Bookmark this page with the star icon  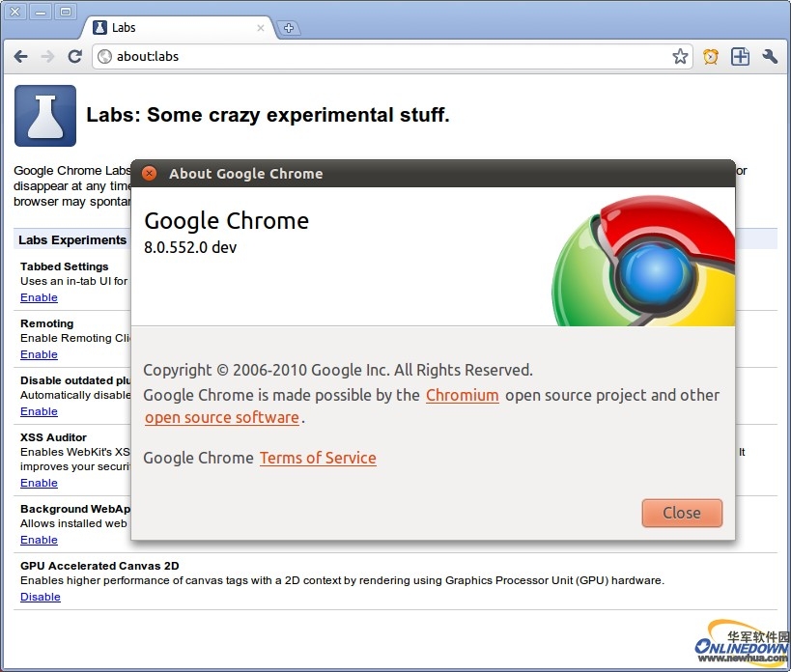[680, 56]
